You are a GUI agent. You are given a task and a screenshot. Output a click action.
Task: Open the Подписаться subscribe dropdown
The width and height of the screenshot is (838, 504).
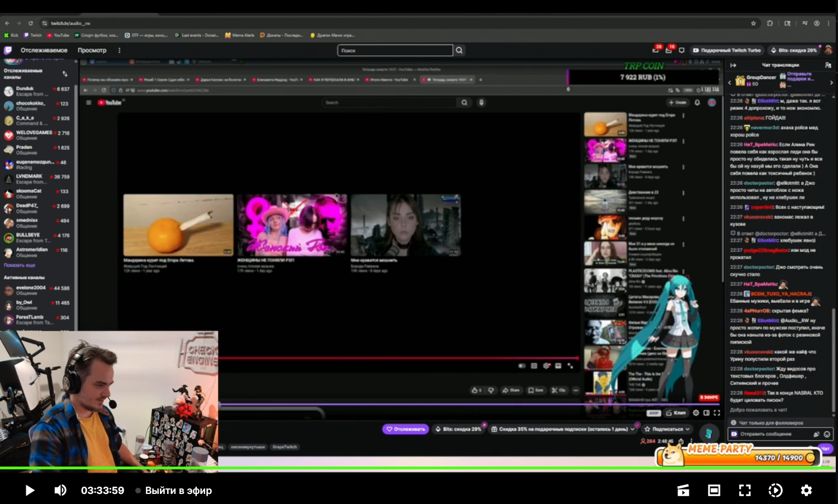click(x=667, y=429)
